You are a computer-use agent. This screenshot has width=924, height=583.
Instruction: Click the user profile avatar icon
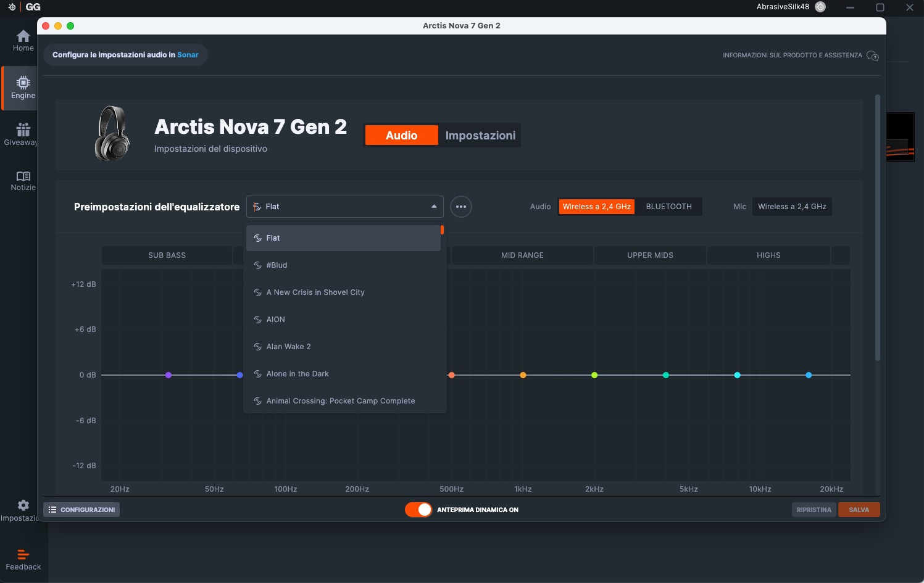[x=820, y=7]
